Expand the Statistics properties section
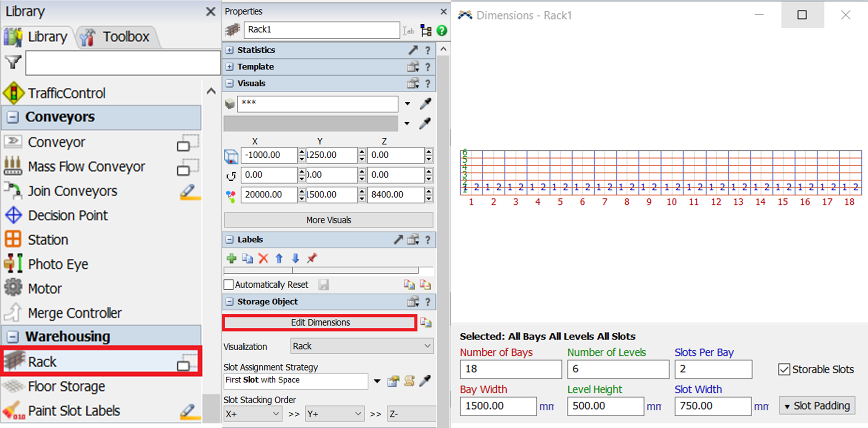 point(229,50)
